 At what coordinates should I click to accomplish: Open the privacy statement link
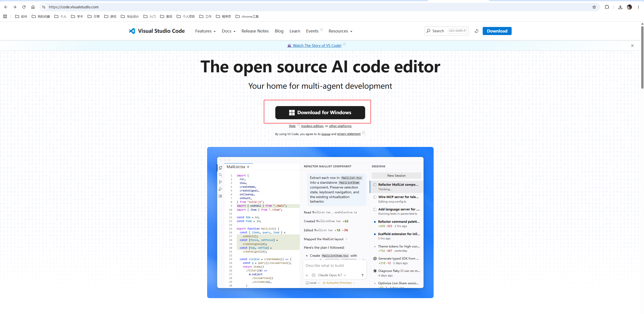pos(349,134)
